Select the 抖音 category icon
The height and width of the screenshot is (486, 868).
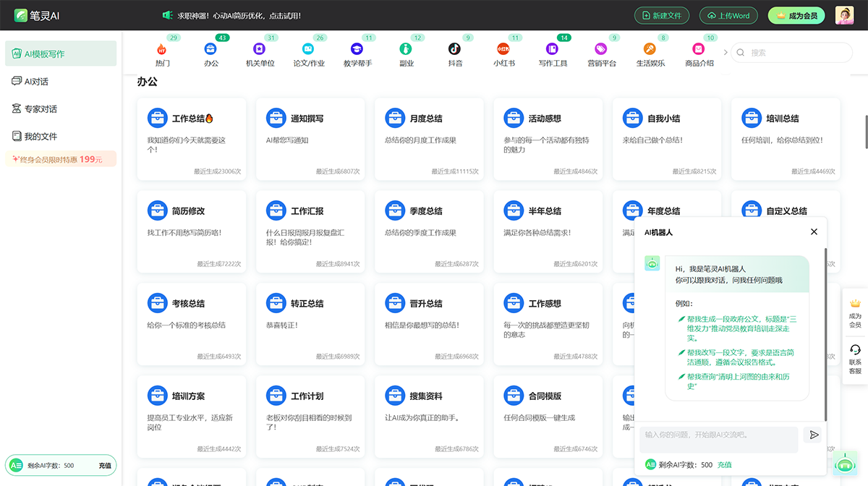[x=454, y=49]
